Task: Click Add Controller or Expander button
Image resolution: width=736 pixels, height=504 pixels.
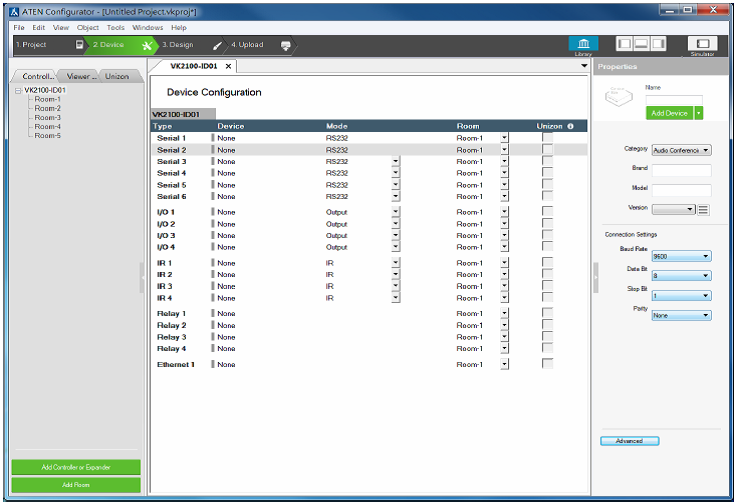Action: [76, 467]
